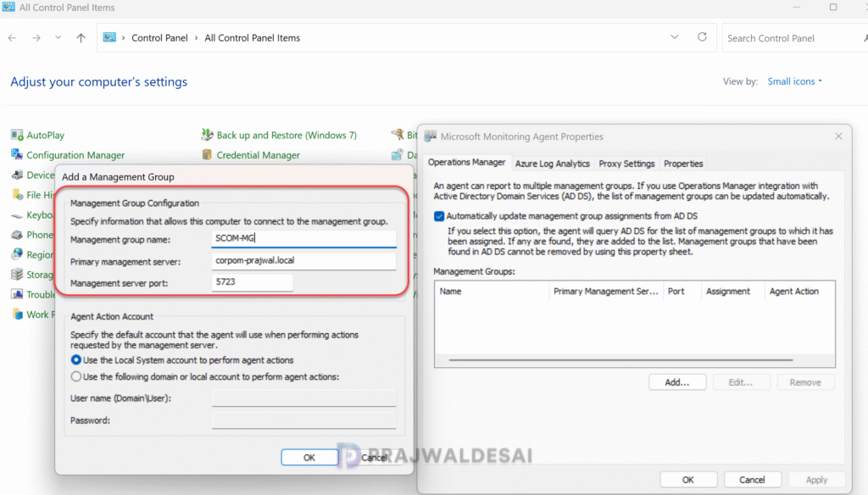Open the Properties tab
Screen dimensions: 868x495
point(683,164)
